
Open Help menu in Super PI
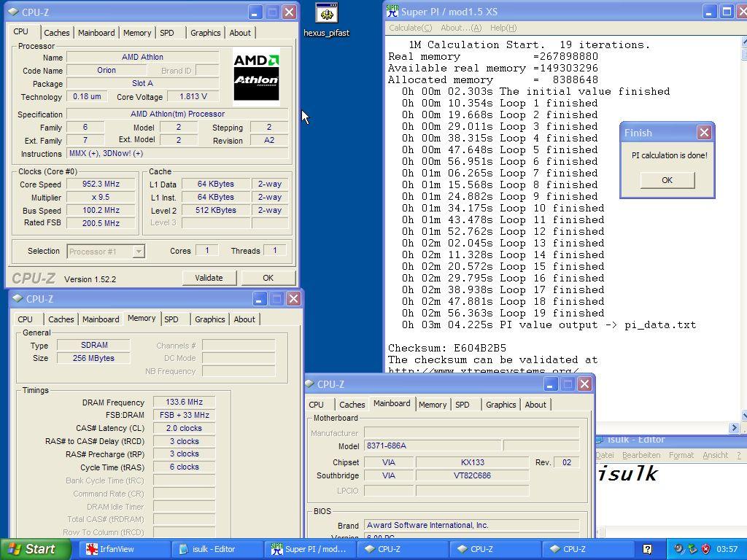click(503, 28)
